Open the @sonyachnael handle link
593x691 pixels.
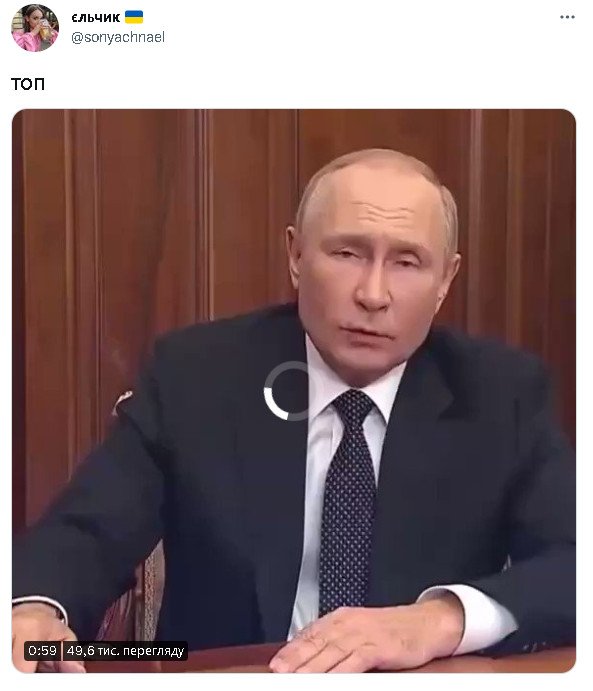[x=118, y=37]
